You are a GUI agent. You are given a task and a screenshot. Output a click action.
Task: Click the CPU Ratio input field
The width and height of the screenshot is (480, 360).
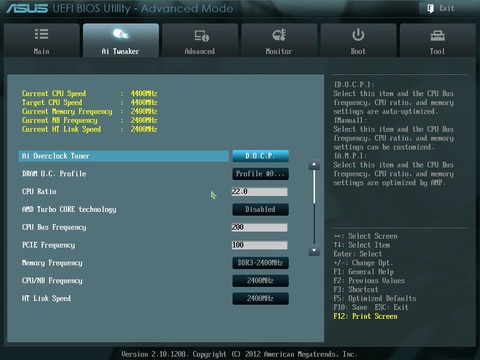point(260,192)
